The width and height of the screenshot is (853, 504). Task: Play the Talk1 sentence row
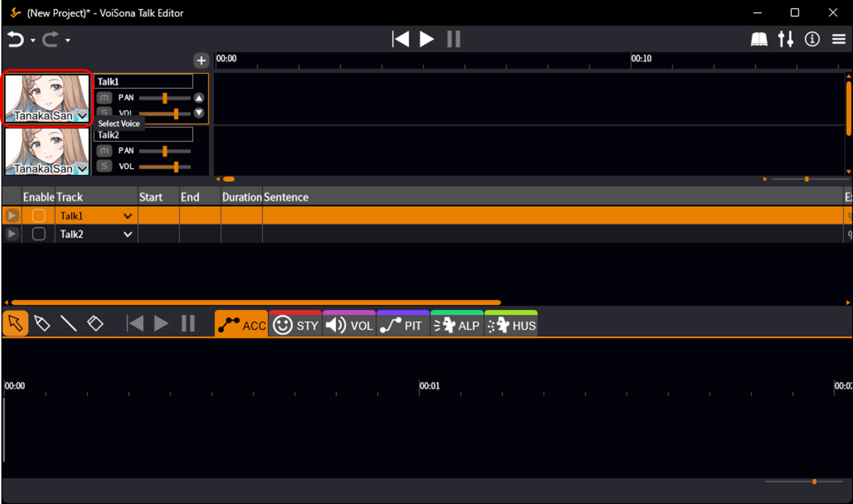tap(11, 216)
